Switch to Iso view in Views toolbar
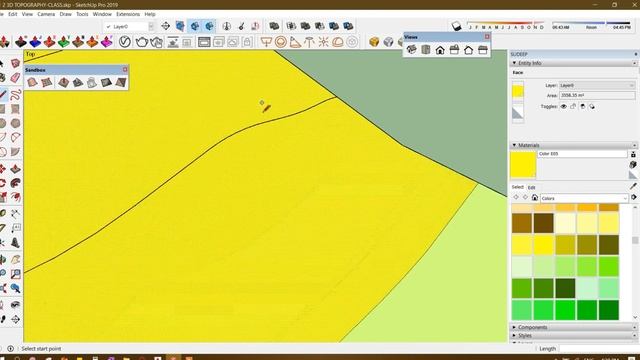This screenshot has height=360, width=640. point(411,50)
